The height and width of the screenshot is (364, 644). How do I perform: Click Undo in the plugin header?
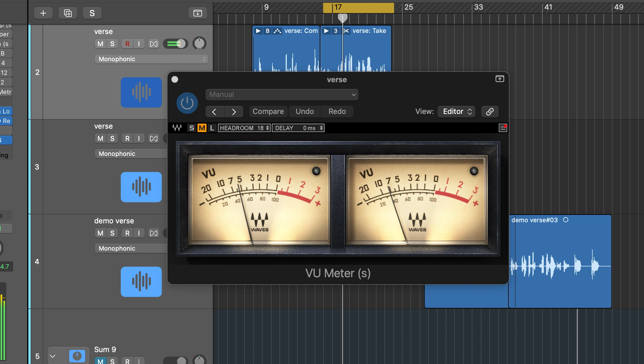click(304, 111)
